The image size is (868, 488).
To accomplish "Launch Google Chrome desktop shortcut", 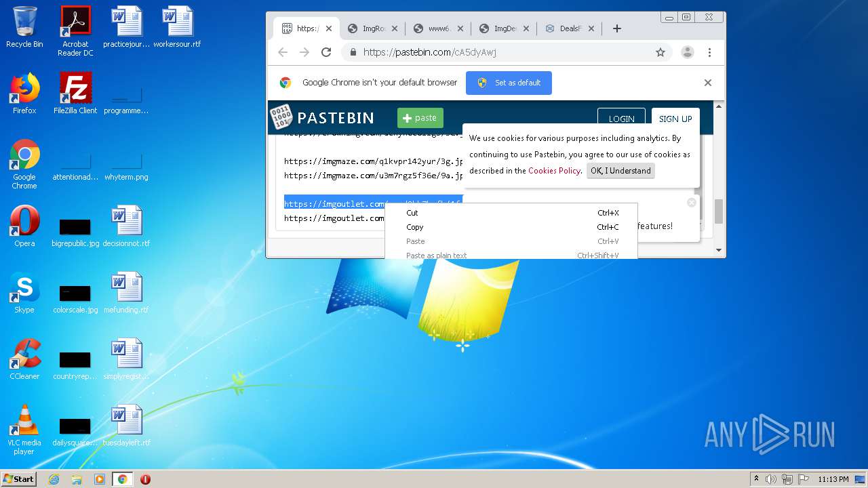I will point(24,164).
